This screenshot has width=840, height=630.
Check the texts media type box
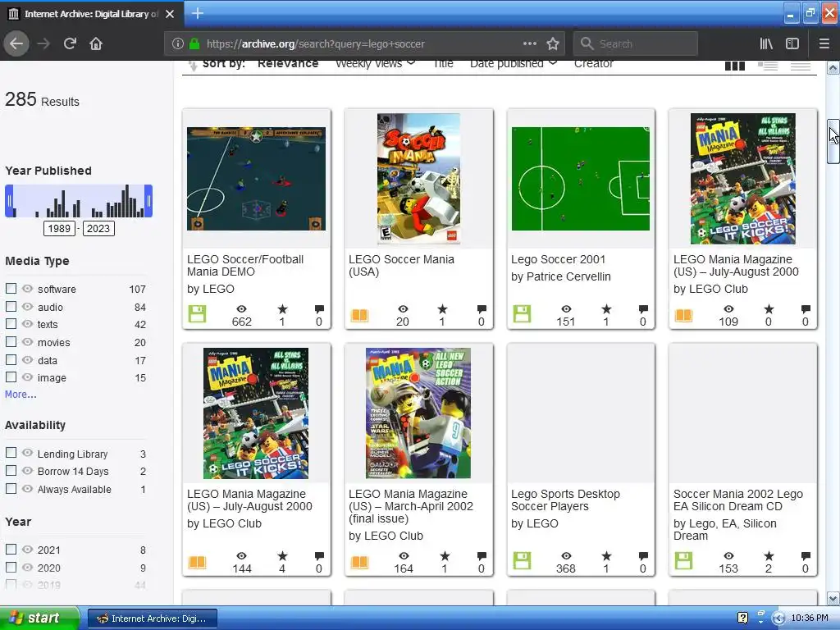click(x=11, y=323)
